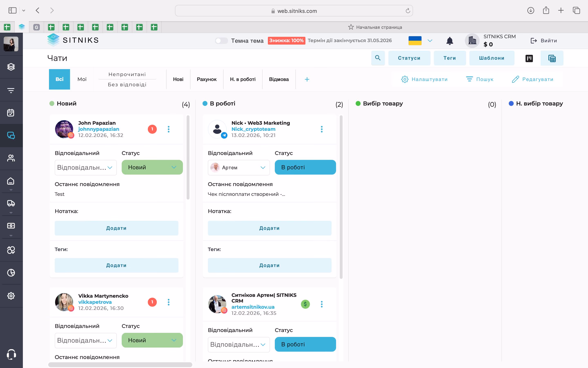Add tags to Nick Web3 Marketing card

tap(269, 265)
